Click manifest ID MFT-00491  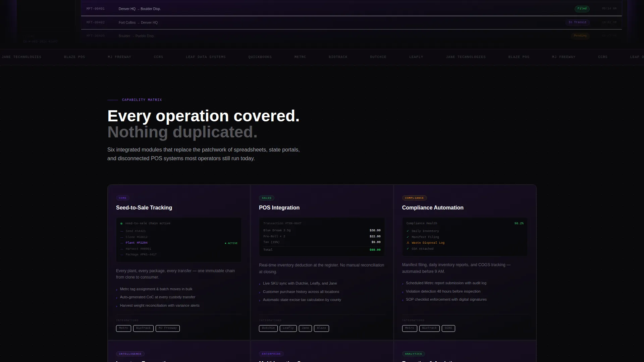(96, 9)
